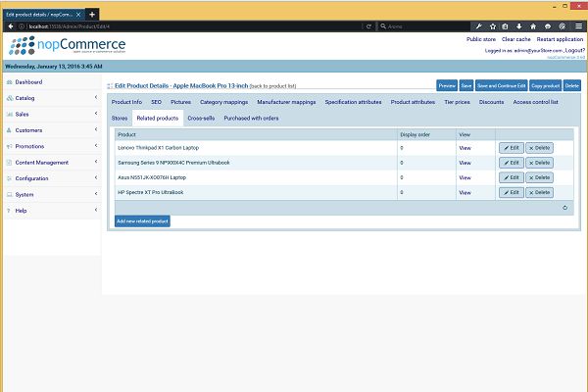
Task: Open the Pictures tab
Action: tap(180, 102)
